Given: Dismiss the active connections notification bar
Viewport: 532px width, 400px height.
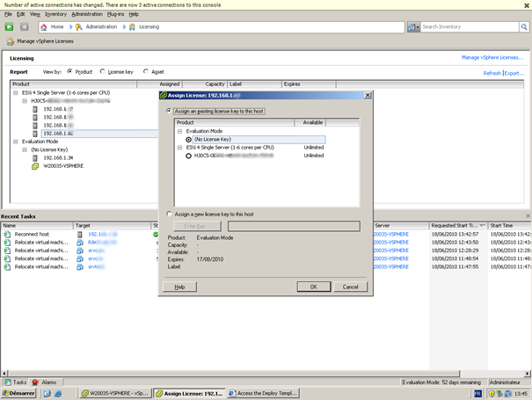Looking at the screenshot, I should pos(527,5).
